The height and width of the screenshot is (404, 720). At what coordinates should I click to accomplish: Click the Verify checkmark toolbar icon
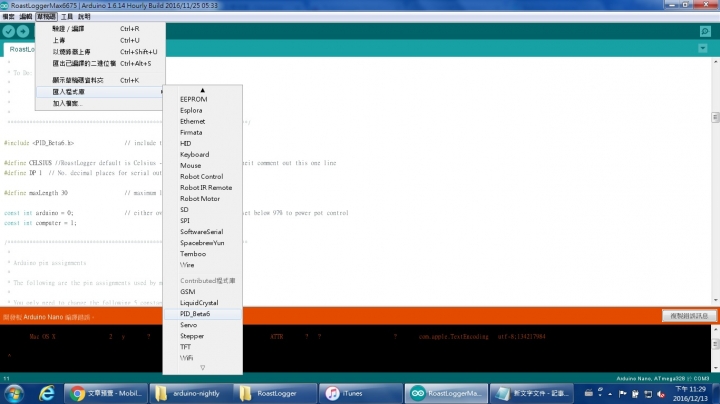(x=9, y=31)
